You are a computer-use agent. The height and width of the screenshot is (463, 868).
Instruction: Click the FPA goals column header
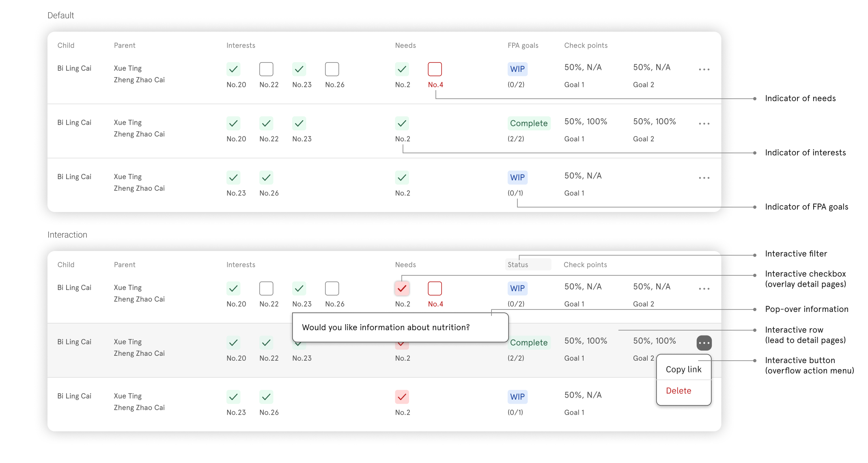523,45
